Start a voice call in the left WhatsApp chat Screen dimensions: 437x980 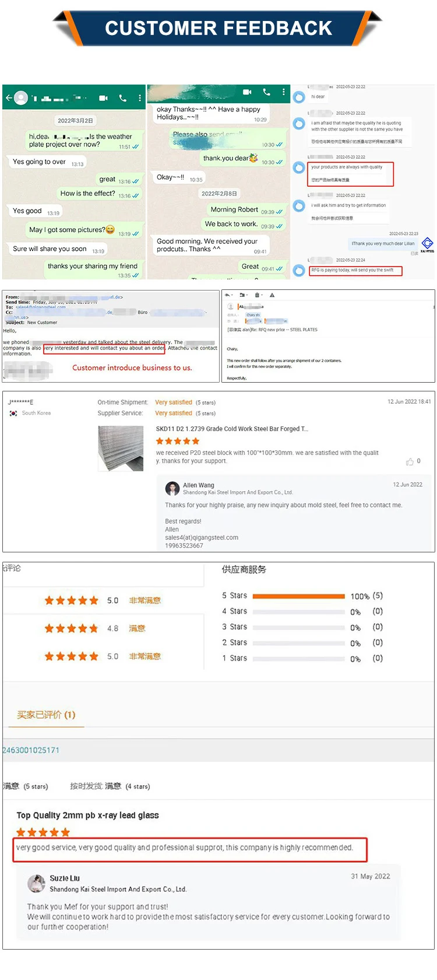[x=123, y=98]
